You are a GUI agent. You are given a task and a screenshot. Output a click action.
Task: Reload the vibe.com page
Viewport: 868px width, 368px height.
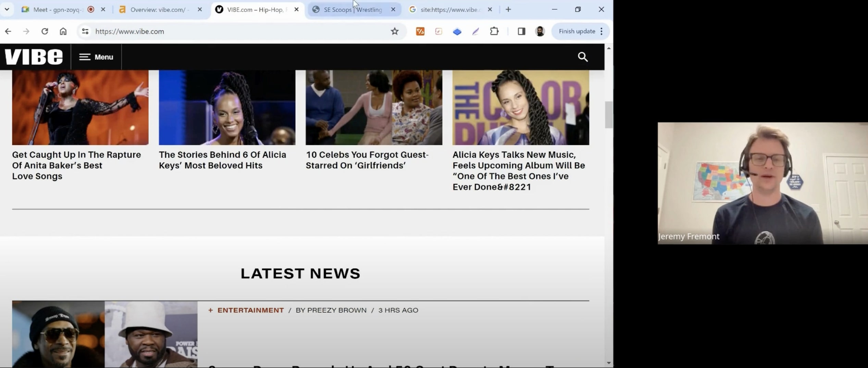(x=45, y=32)
